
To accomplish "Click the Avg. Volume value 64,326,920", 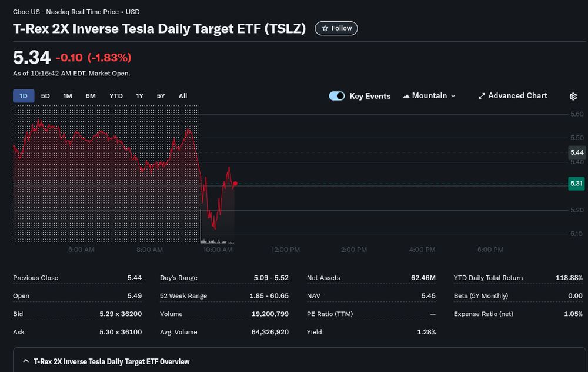I will [x=270, y=332].
